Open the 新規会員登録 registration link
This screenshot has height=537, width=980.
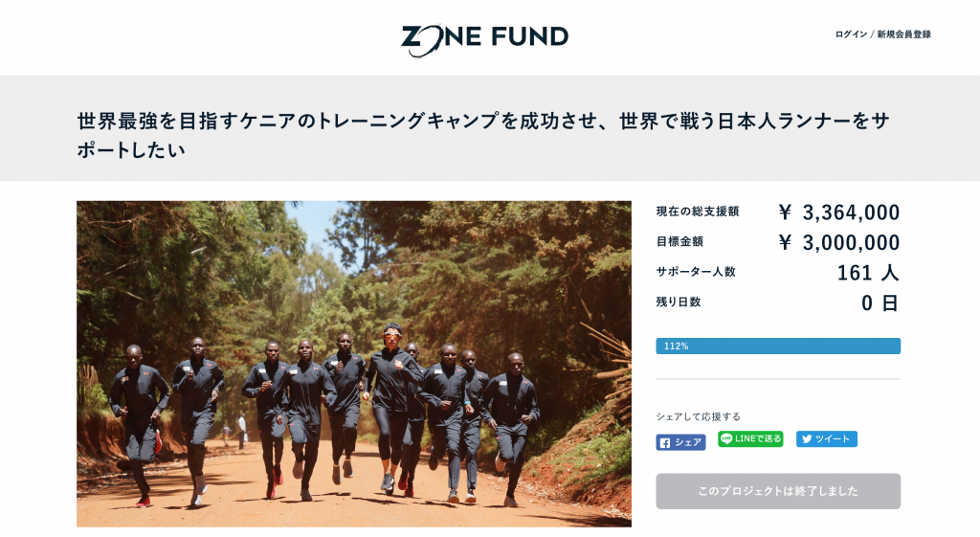click(x=903, y=34)
